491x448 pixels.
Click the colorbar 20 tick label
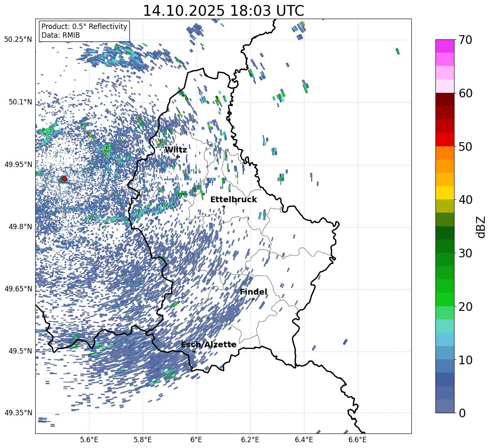pos(466,307)
